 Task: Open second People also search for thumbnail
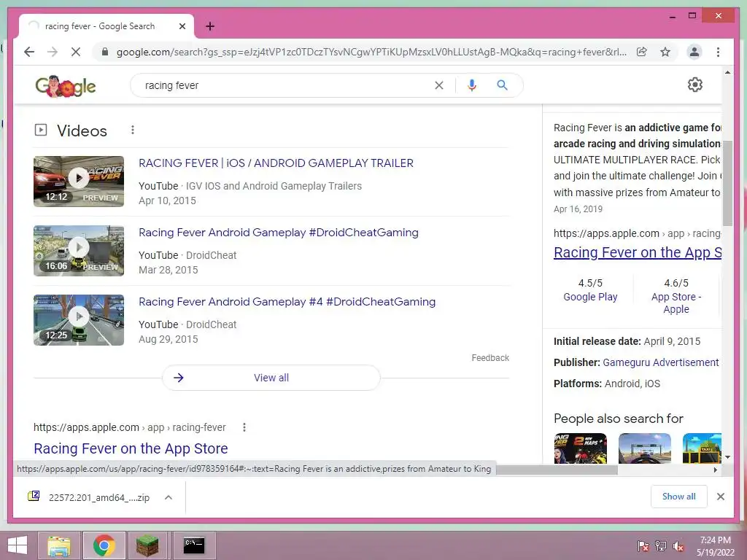(645, 448)
